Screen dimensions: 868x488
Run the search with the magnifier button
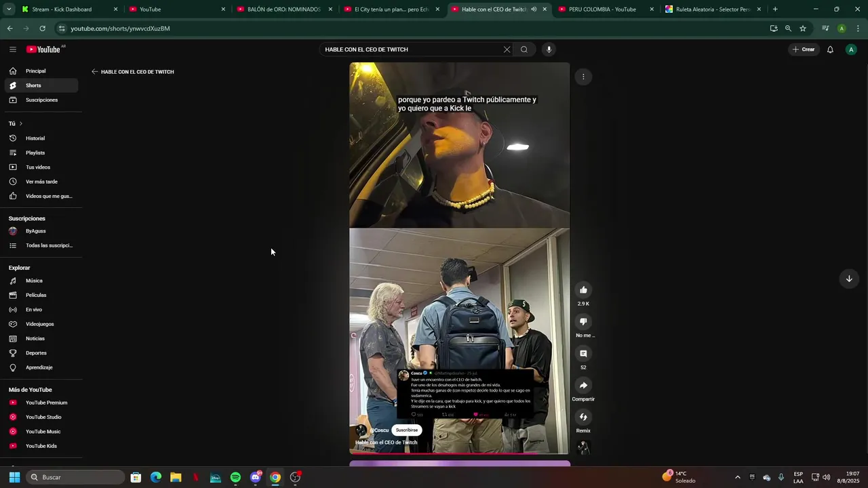(x=524, y=49)
